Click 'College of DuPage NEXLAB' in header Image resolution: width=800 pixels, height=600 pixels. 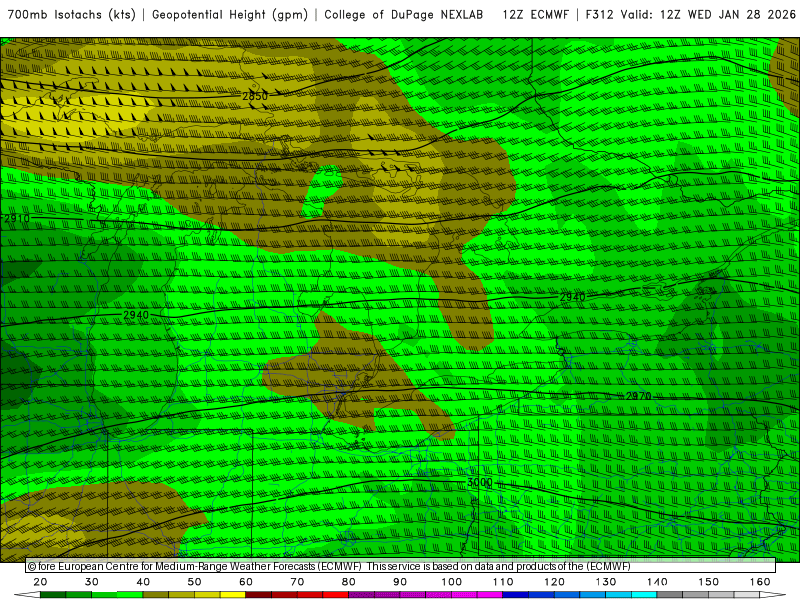click(404, 15)
